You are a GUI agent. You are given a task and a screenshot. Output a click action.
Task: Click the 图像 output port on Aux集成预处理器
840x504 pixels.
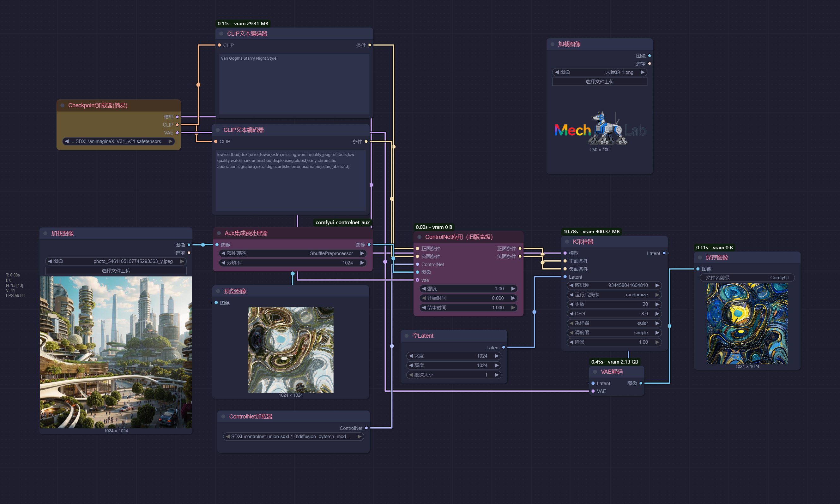point(369,245)
